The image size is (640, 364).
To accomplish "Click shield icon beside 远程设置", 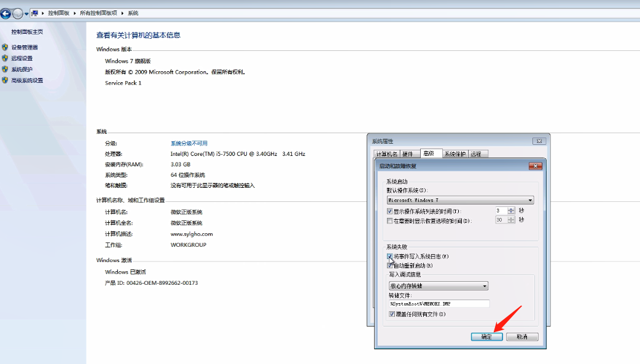I will (x=5, y=58).
